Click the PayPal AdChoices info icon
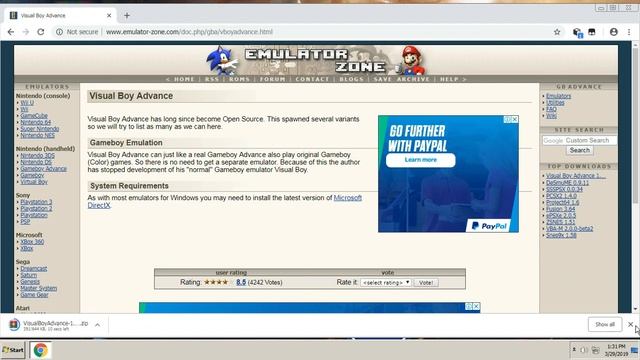Image resolution: width=640 pixels, height=360 pixels. (x=508, y=119)
